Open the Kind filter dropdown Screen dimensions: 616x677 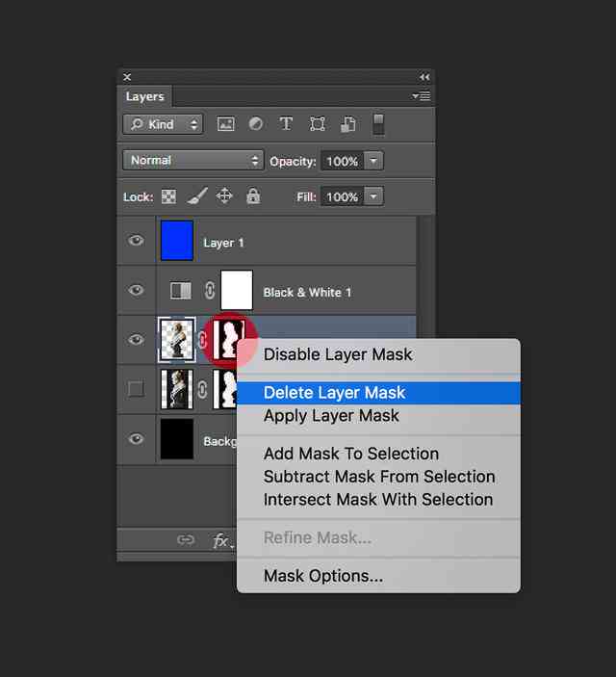pyautogui.click(x=163, y=124)
